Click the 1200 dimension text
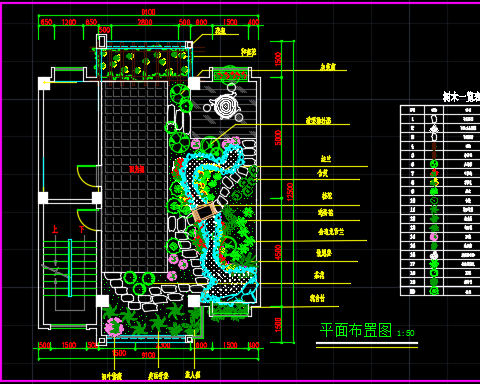 coord(69,22)
